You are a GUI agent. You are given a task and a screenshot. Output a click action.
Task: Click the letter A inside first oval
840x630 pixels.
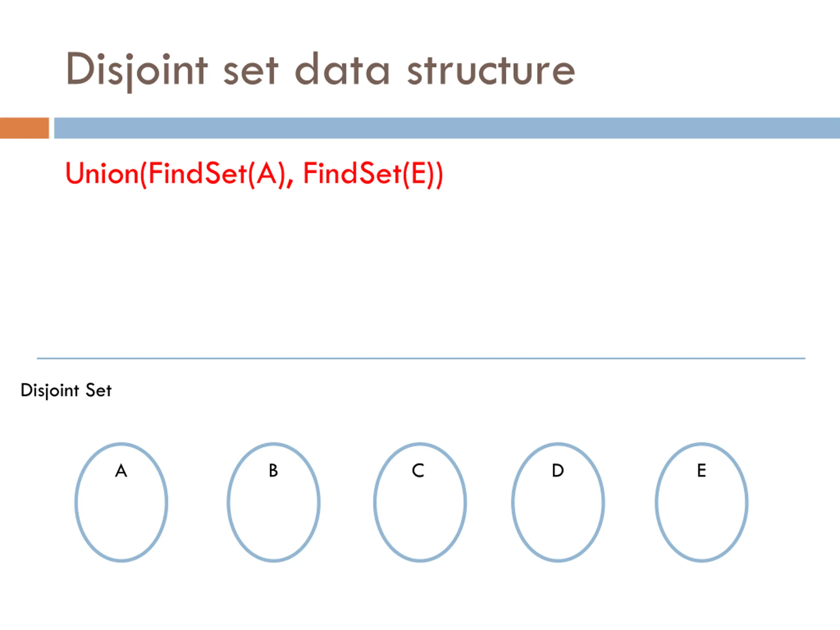click(x=121, y=471)
